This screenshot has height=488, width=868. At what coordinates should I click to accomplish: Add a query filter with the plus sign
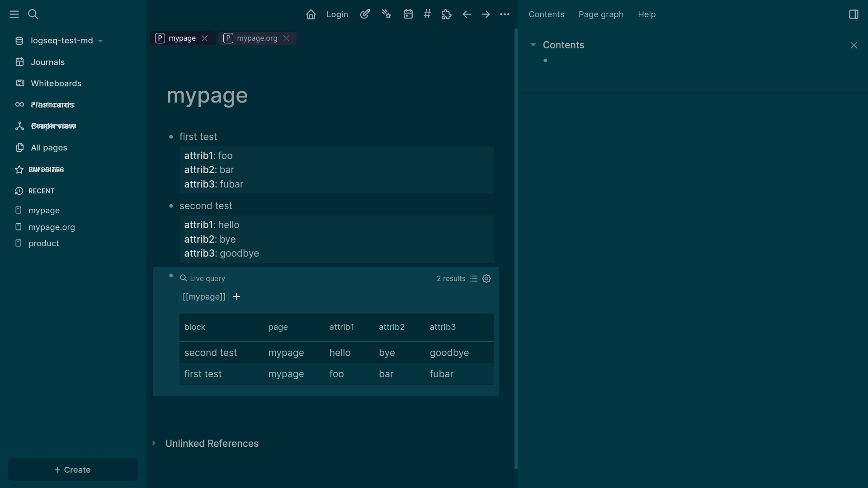pos(236,296)
